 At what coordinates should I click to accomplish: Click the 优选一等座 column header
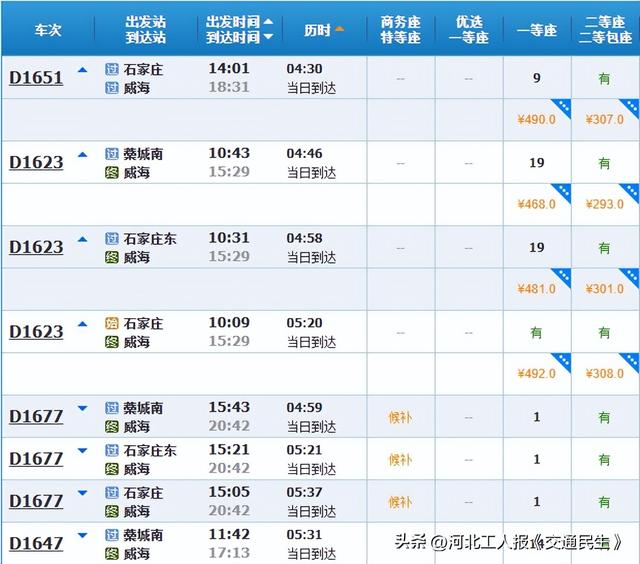pos(469,29)
